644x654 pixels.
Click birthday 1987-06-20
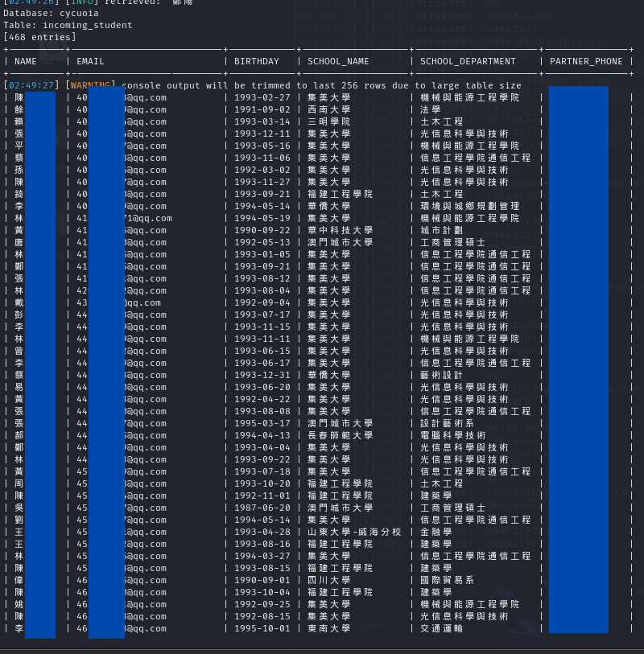262,508
